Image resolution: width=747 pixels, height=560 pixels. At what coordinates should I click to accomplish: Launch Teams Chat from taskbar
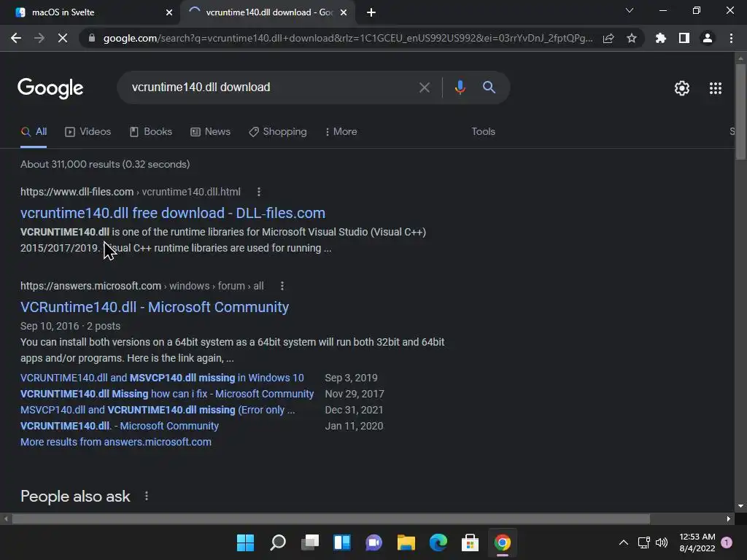click(374, 542)
